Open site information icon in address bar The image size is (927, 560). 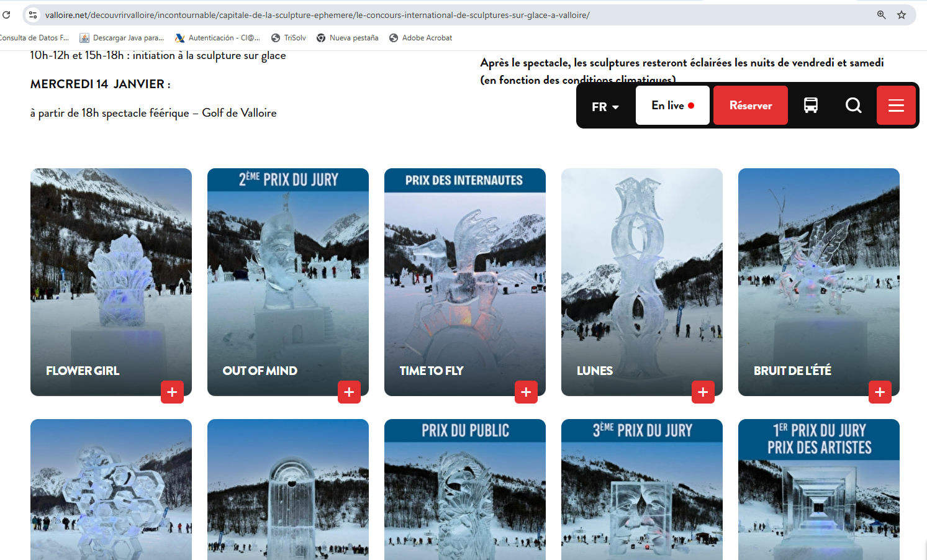[x=33, y=15]
